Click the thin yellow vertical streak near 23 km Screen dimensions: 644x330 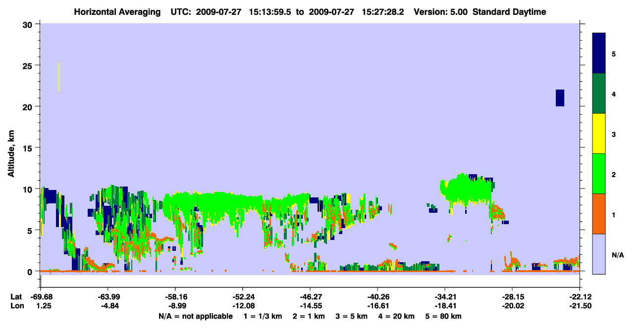(59, 77)
